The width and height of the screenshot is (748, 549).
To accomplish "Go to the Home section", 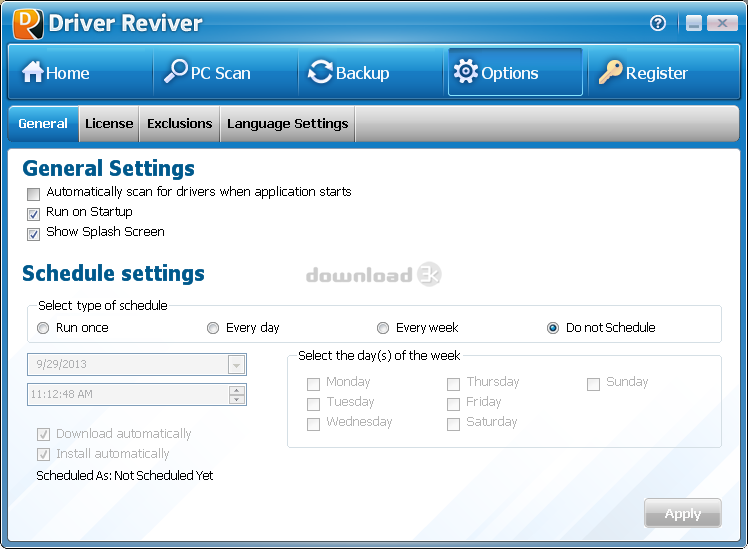I will point(80,73).
